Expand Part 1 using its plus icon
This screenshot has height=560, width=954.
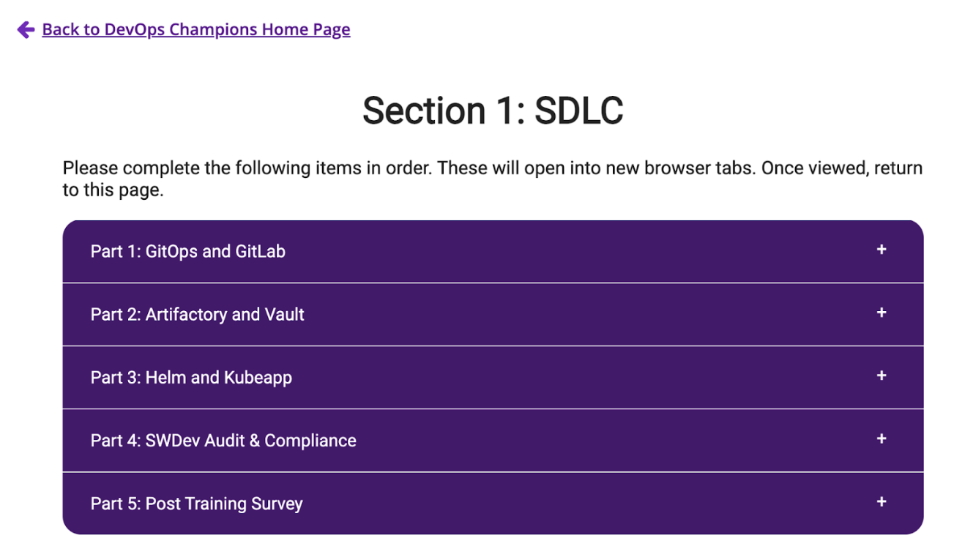coord(882,250)
